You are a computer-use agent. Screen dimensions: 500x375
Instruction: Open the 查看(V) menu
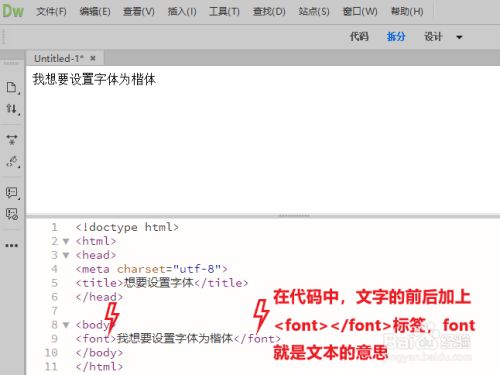point(139,12)
